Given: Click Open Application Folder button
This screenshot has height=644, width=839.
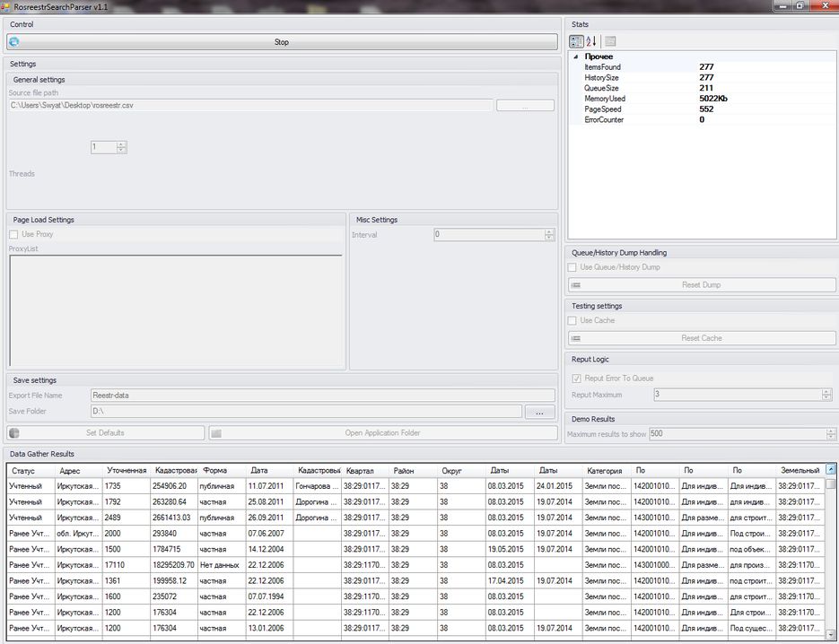Looking at the screenshot, I should point(382,432).
